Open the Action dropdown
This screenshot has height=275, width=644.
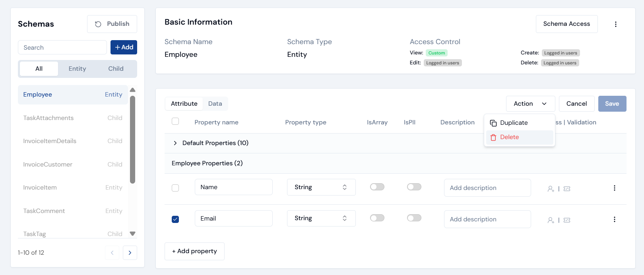(x=530, y=104)
